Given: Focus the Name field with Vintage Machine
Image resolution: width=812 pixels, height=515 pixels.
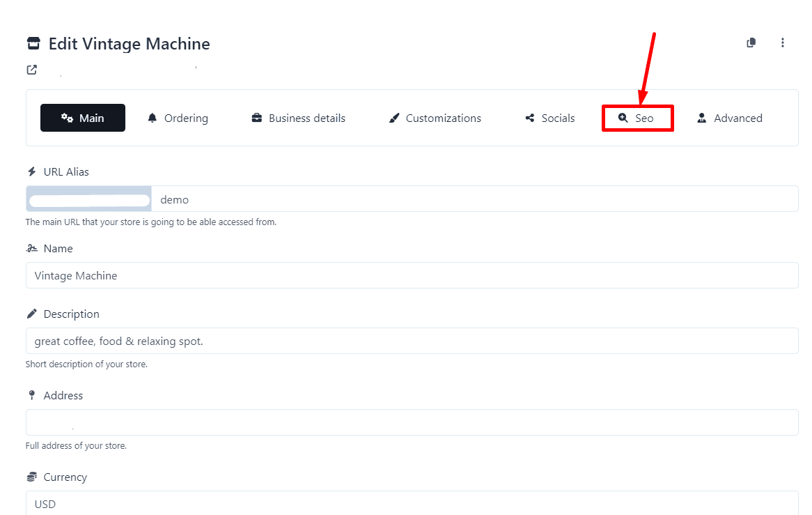Looking at the screenshot, I should coord(412,275).
